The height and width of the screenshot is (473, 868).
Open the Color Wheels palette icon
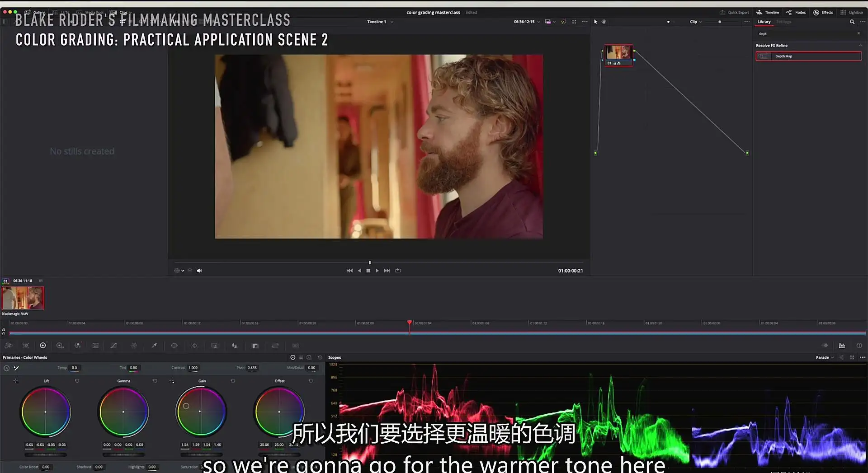pos(43,346)
